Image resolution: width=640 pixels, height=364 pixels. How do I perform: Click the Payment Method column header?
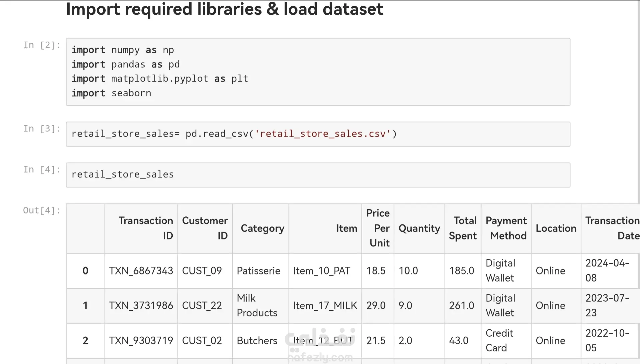point(506,228)
